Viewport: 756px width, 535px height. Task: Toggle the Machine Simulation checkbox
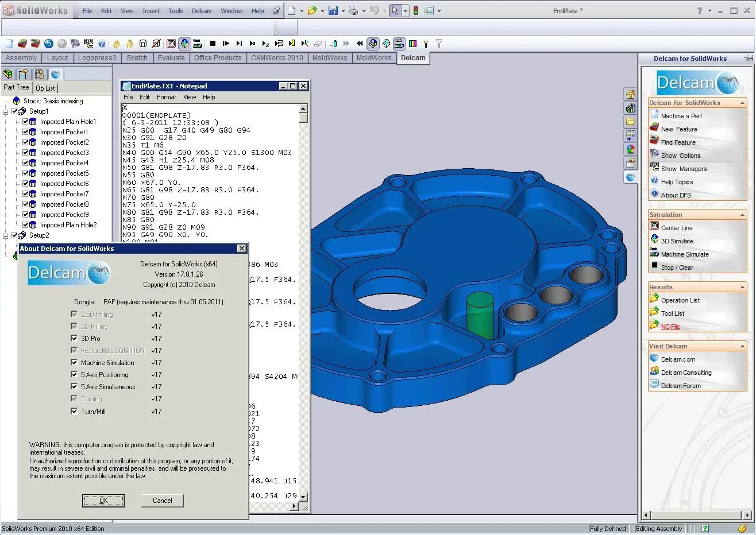click(x=74, y=362)
